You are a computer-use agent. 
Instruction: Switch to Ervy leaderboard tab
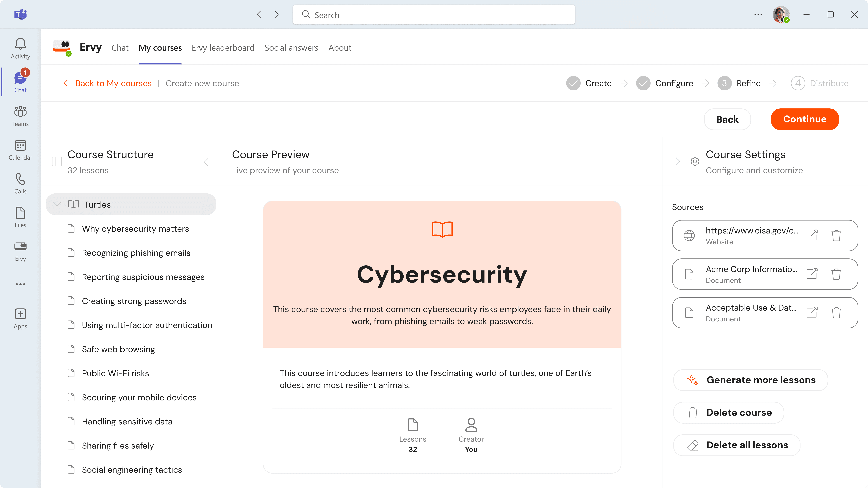click(223, 48)
